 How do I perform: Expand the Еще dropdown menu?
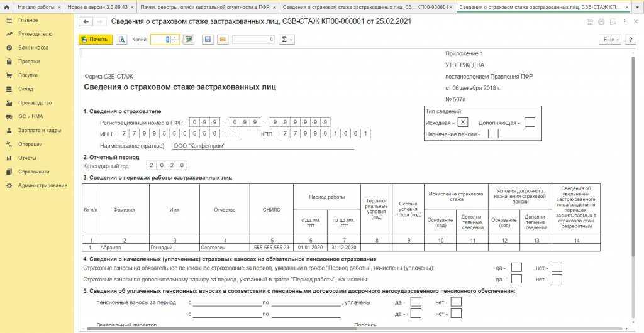[609, 40]
